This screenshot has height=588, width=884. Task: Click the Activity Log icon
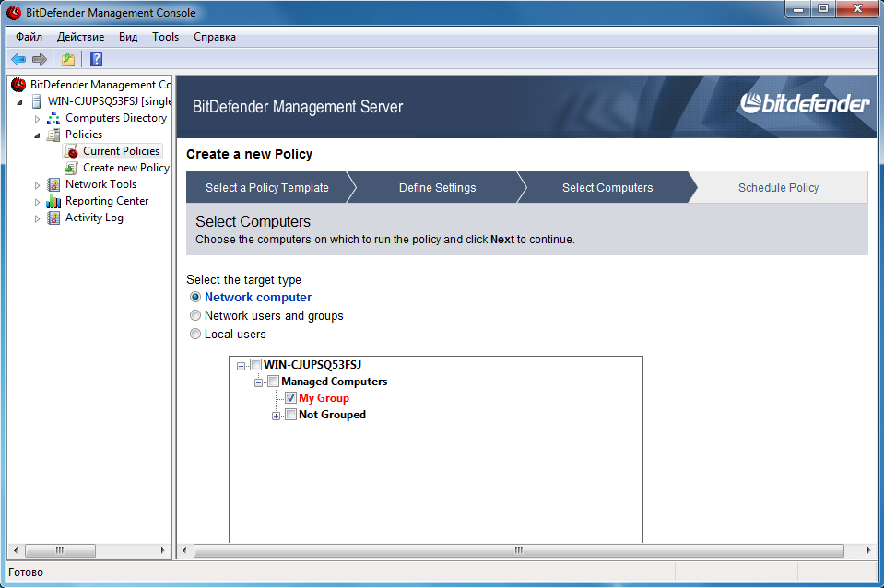(x=53, y=218)
